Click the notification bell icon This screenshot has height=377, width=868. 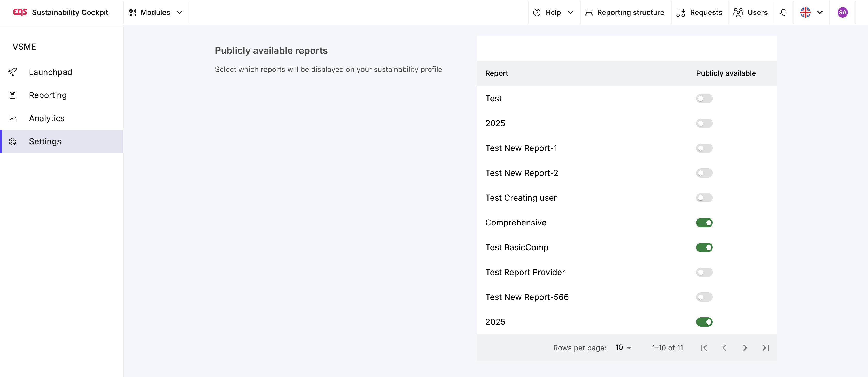(x=784, y=12)
